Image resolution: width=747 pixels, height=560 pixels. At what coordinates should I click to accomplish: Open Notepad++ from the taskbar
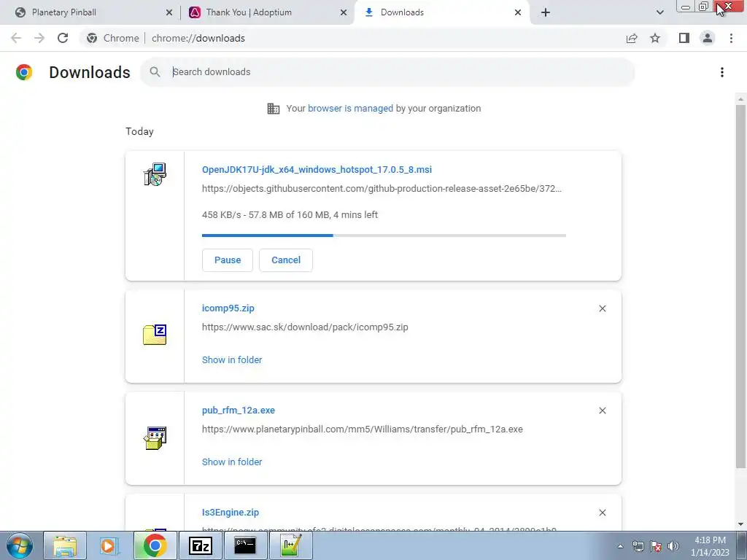click(x=290, y=545)
